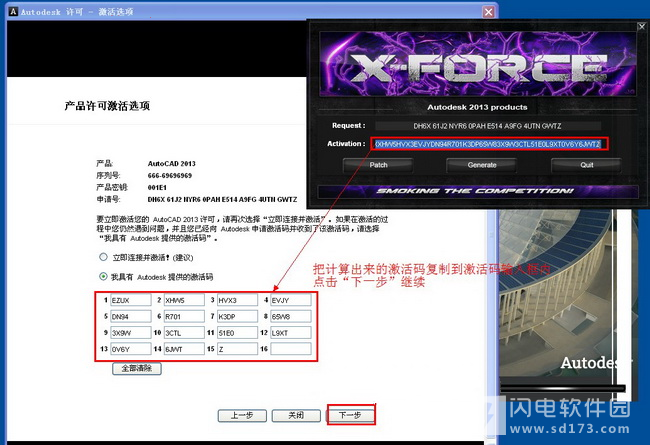Select 我具有 Autodesk 提供的激活码 radio option
This screenshot has height=445, width=650.
[103, 276]
